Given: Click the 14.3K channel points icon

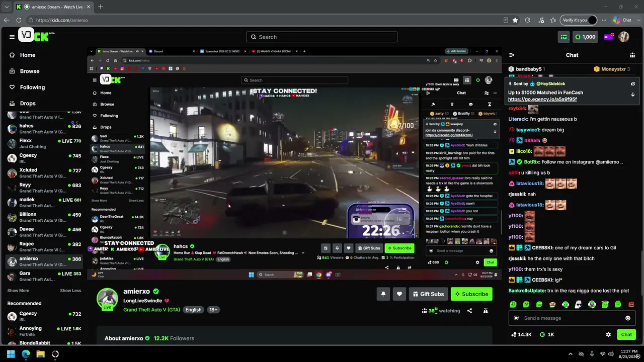Looking at the screenshot, I should pos(514,334).
